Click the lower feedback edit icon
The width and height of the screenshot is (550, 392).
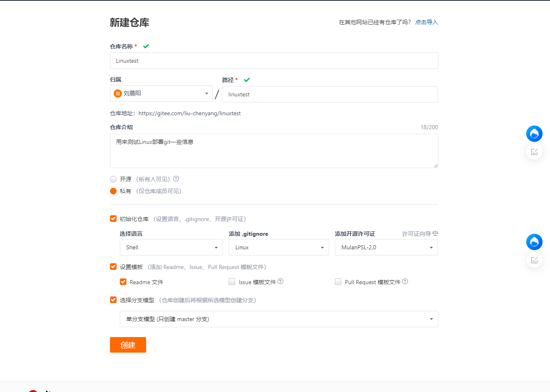pyautogui.click(x=534, y=260)
